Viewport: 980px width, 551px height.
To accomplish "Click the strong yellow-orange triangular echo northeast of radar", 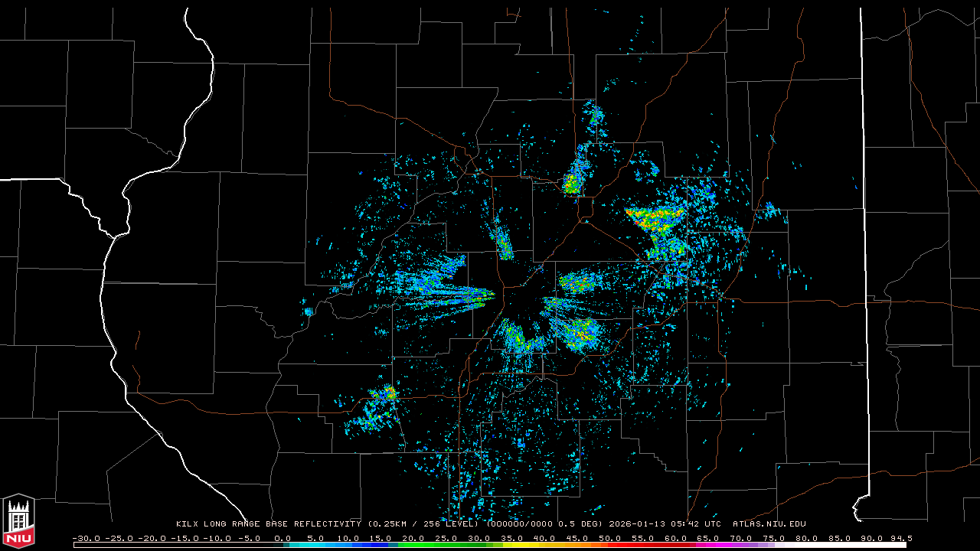I will [x=653, y=218].
